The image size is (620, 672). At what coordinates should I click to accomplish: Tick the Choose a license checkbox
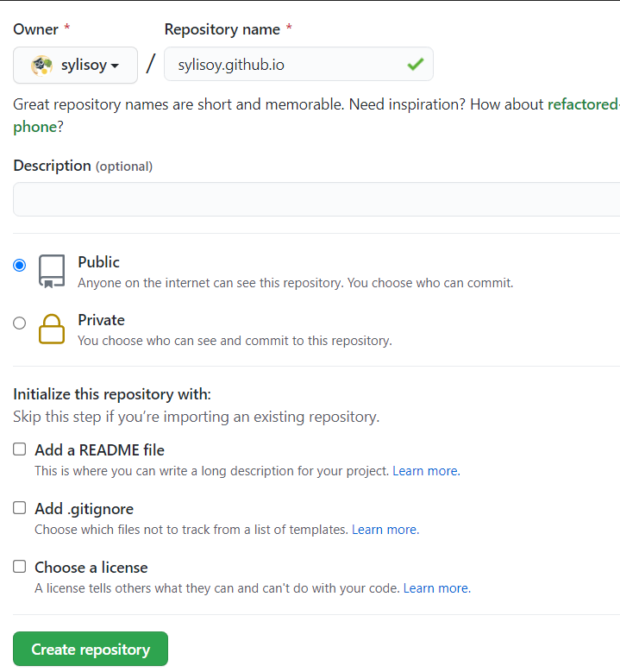[x=20, y=567]
